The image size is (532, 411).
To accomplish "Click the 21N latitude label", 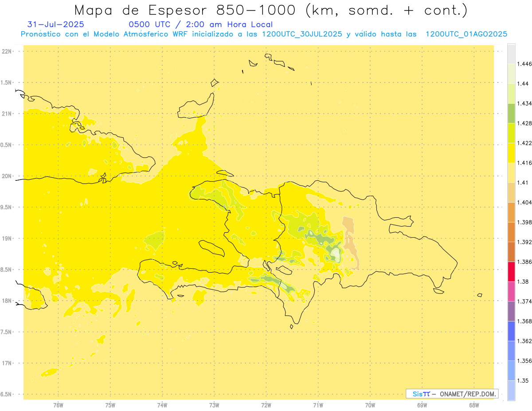I will coord(7,114).
